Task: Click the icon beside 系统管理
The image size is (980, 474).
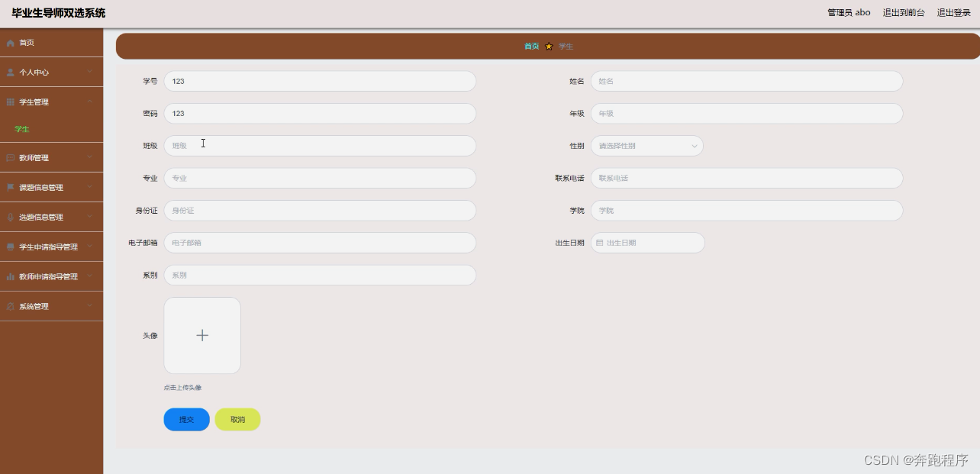Action: pos(11,307)
